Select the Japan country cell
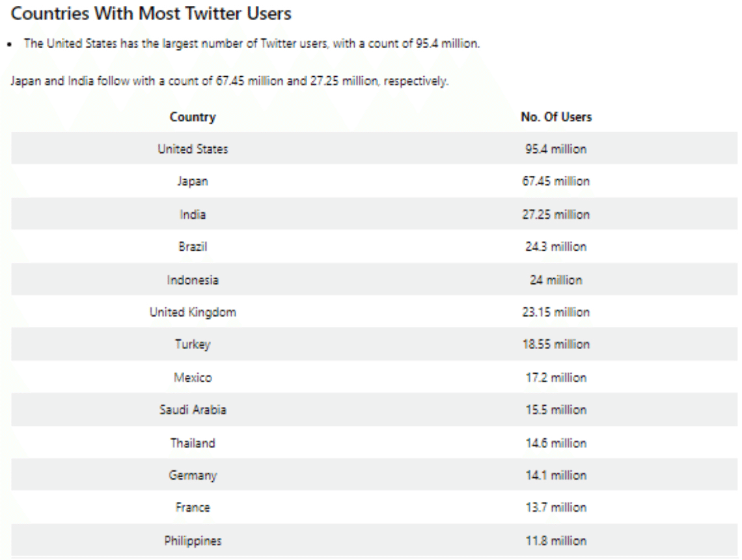 (193, 182)
